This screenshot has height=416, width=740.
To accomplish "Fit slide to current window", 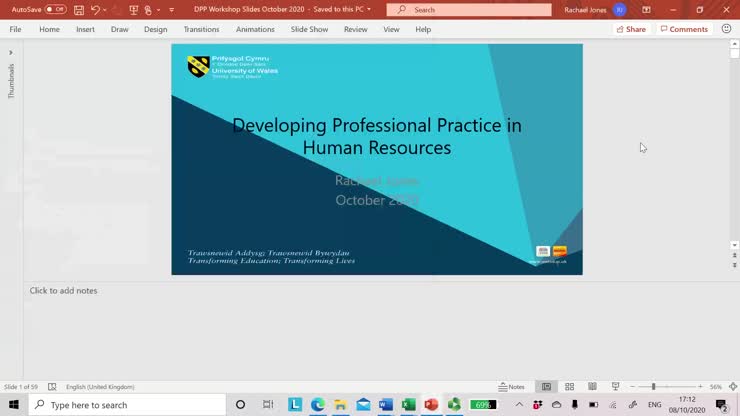I will (x=732, y=387).
